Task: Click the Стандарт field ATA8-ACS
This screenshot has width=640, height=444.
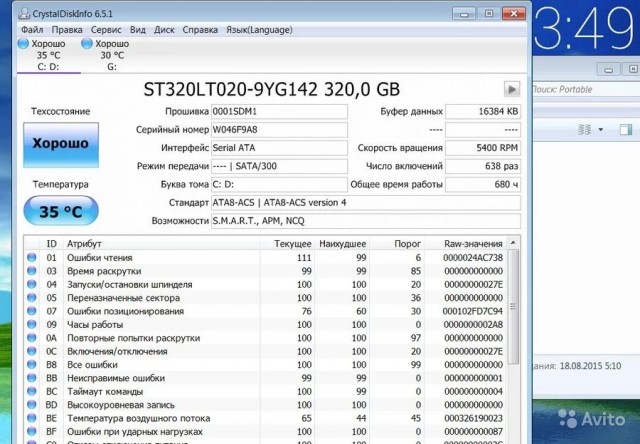Action: [x=366, y=203]
